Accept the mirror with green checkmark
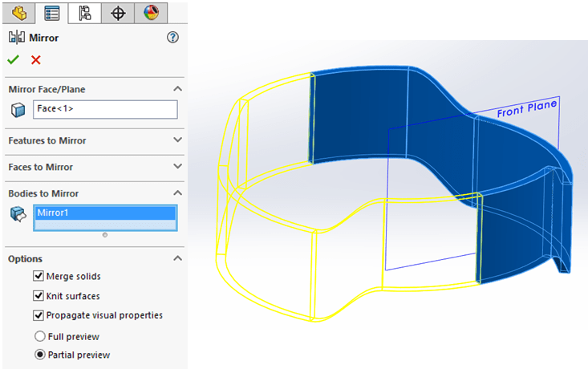Screen dimensions: 588x369 [14, 60]
